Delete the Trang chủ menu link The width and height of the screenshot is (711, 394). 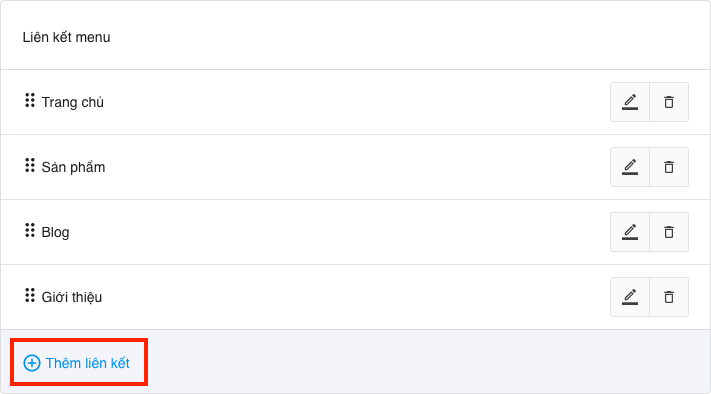(x=669, y=102)
